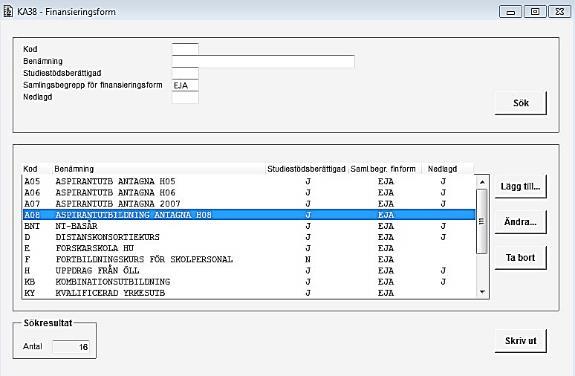Click EJA value in DISTANSKONSORTIEKURS row
Screen dimensions: 575x376
(x=386, y=237)
